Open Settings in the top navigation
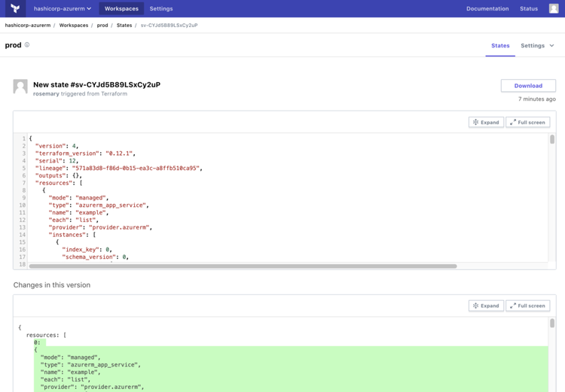The width and height of the screenshot is (565, 392). pyautogui.click(x=161, y=9)
